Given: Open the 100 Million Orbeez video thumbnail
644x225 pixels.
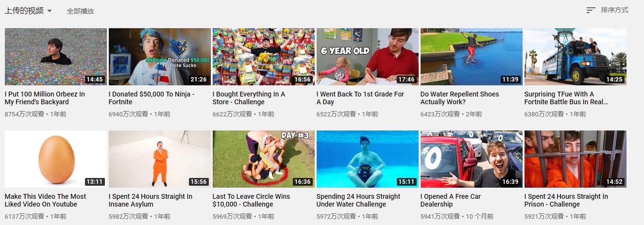Looking at the screenshot, I should click(56, 57).
